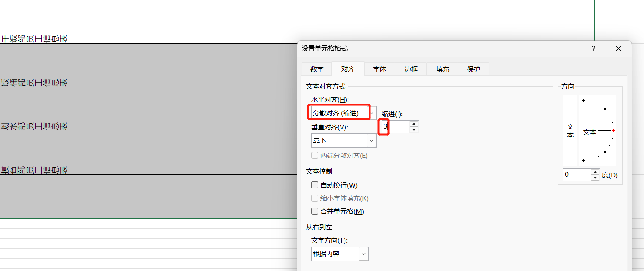Click the help question mark icon
644x271 pixels.
click(594, 49)
